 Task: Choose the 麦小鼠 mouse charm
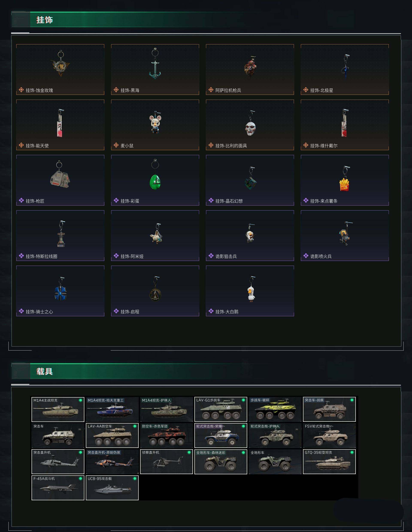click(155, 125)
